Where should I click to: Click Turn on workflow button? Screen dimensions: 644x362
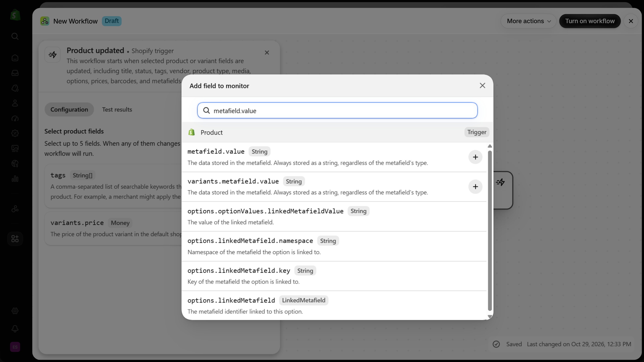point(590,21)
